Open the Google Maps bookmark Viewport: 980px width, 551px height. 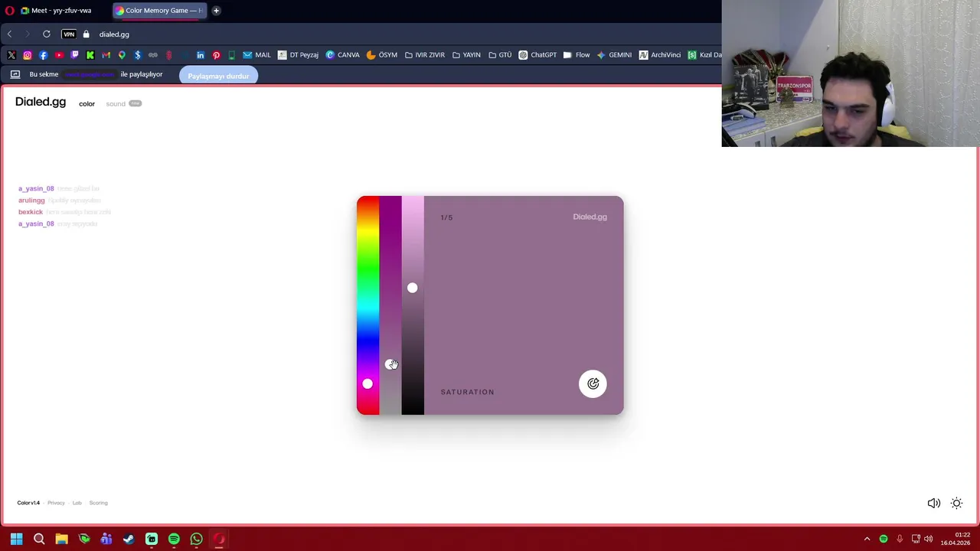(122, 55)
